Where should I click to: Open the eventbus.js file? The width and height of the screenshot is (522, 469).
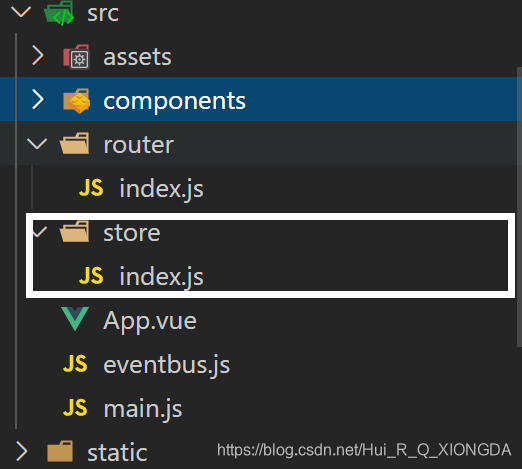tap(166, 365)
